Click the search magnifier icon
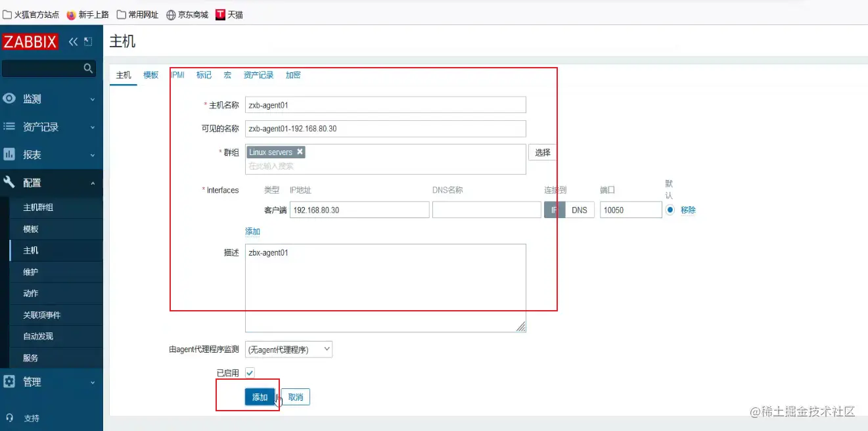This screenshot has width=868, height=431. [88, 68]
